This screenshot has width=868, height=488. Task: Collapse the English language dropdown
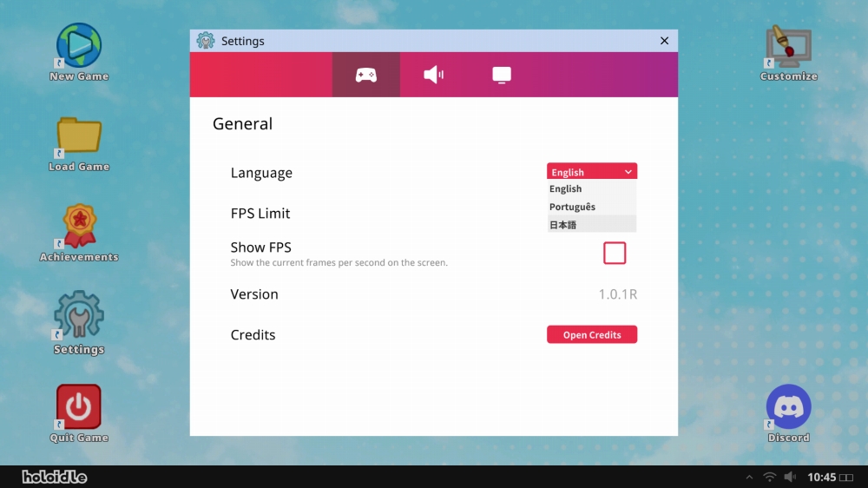tap(592, 172)
